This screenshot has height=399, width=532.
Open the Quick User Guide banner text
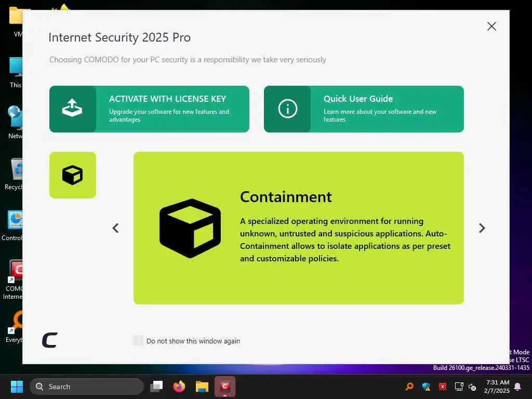pos(358,99)
